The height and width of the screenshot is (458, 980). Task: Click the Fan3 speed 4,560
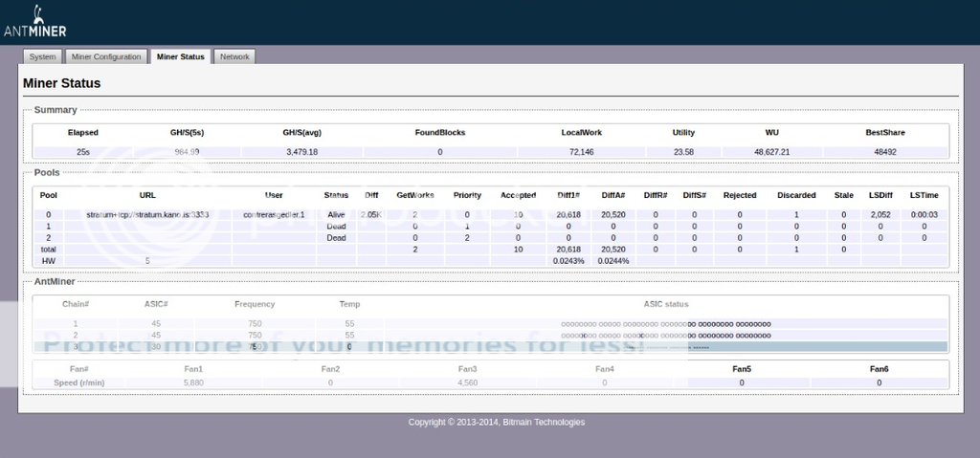[x=467, y=382]
